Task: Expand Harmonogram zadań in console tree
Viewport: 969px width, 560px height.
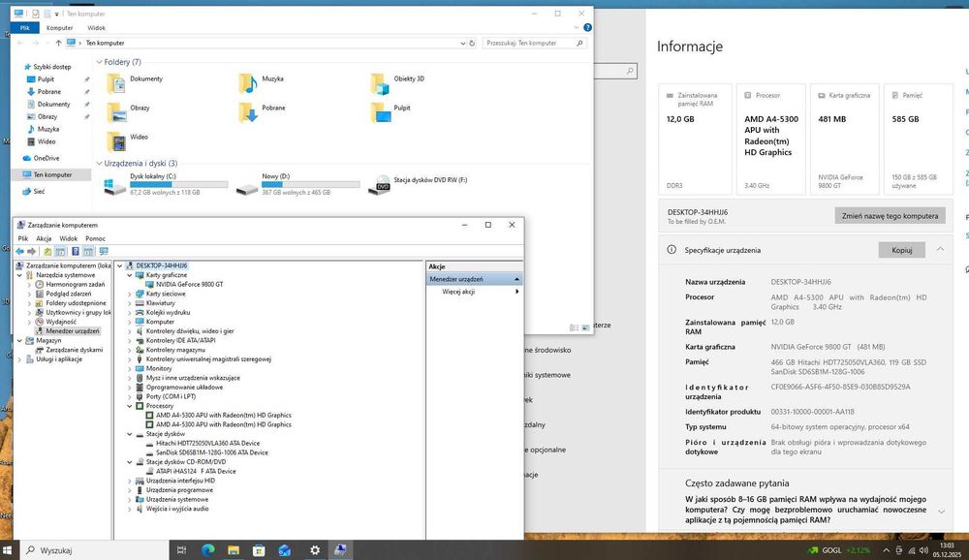Action: [29, 284]
